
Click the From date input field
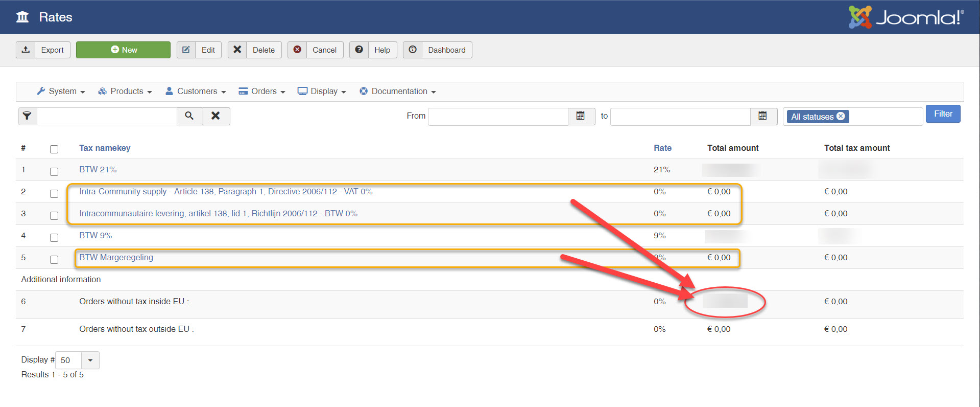497,117
